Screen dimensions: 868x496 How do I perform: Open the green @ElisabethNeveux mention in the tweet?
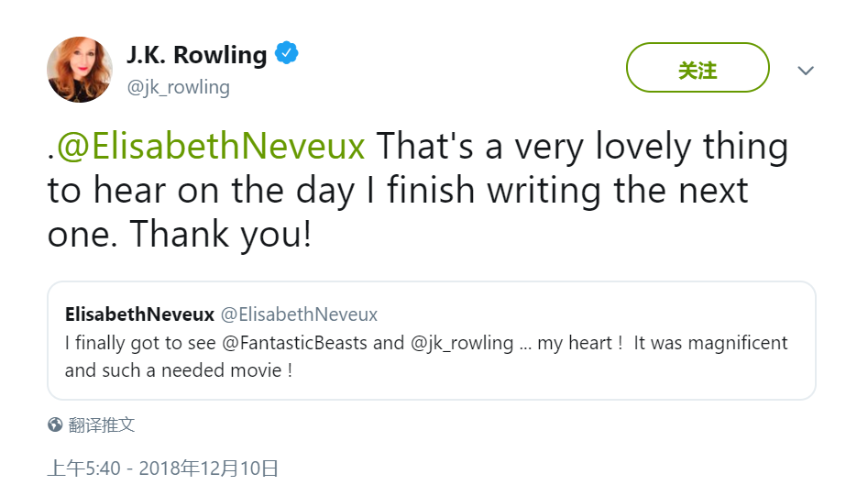click(212, 147)
